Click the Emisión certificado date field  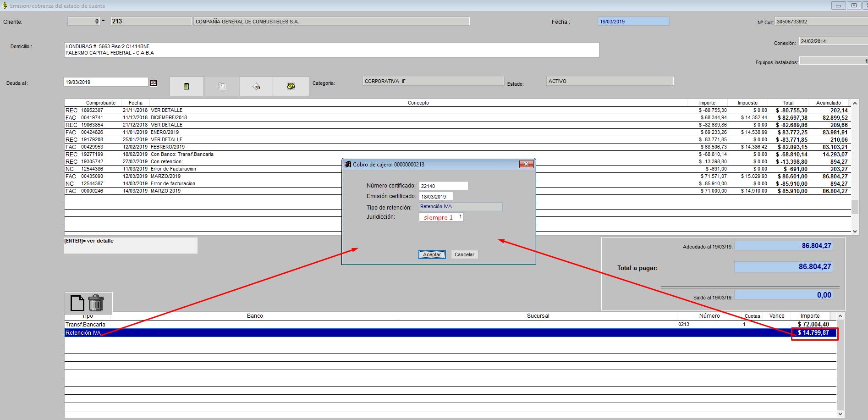pos(436,197)
